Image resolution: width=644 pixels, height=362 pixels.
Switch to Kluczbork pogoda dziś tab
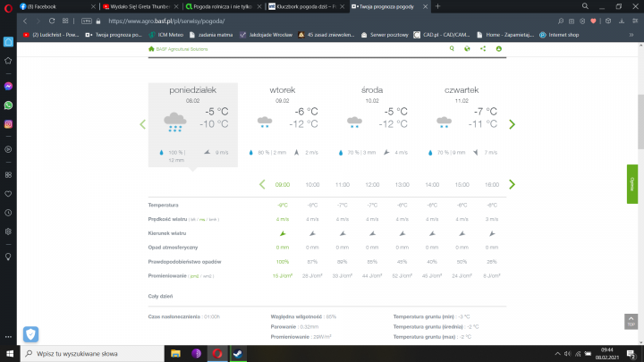click(306, 6)
